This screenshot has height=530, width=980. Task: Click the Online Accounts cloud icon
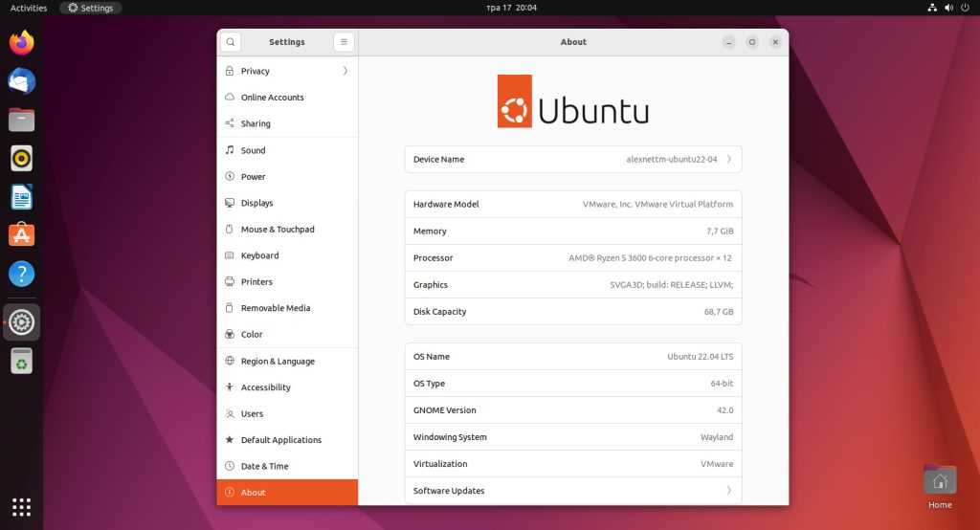pyautogui.click(x=230, y=98)
